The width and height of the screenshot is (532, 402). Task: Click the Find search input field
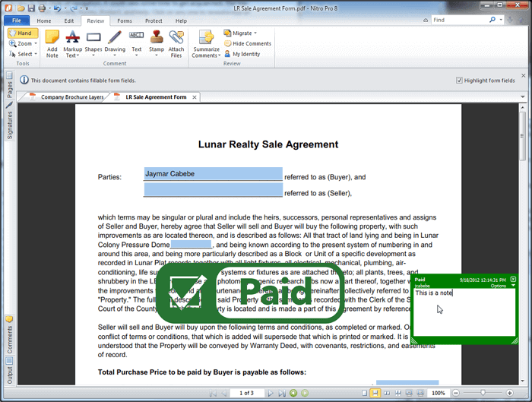(x=459, y=20)
